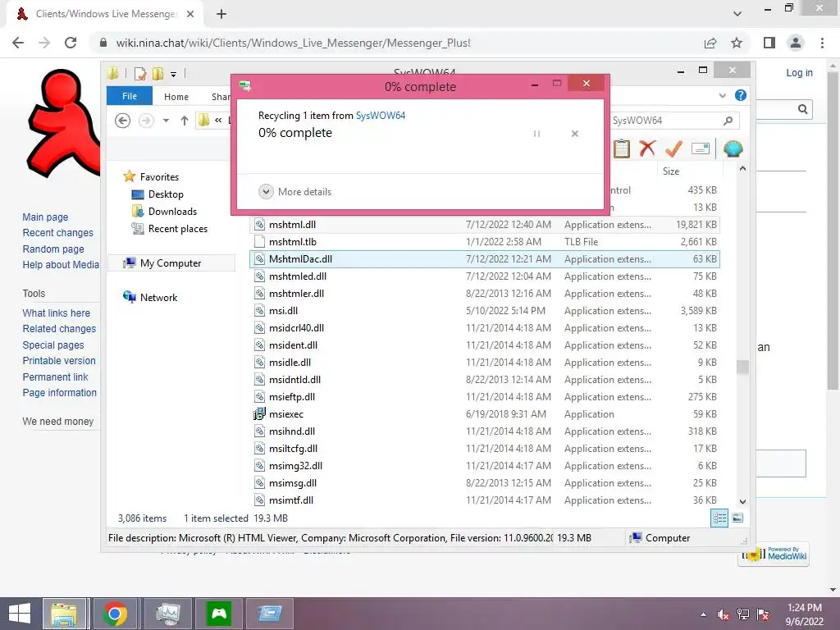Click the rename field icon in Explorer toolbar

click(x=701, y=148)
